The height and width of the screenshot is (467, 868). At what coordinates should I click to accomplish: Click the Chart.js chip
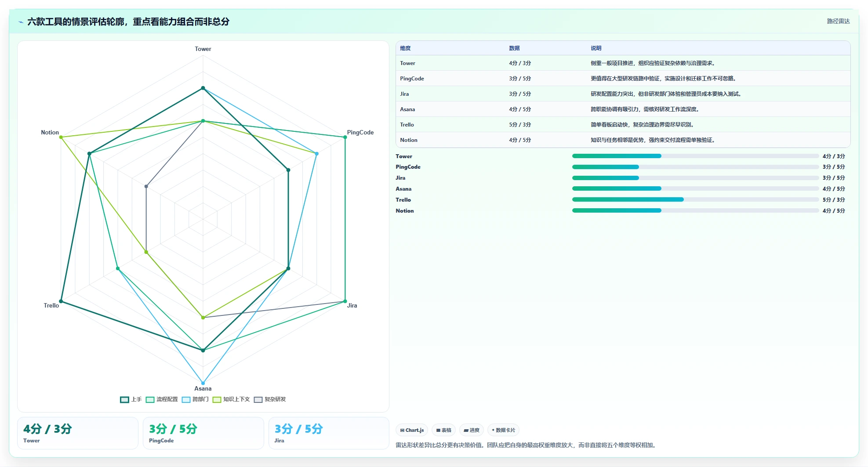(412, 430)
